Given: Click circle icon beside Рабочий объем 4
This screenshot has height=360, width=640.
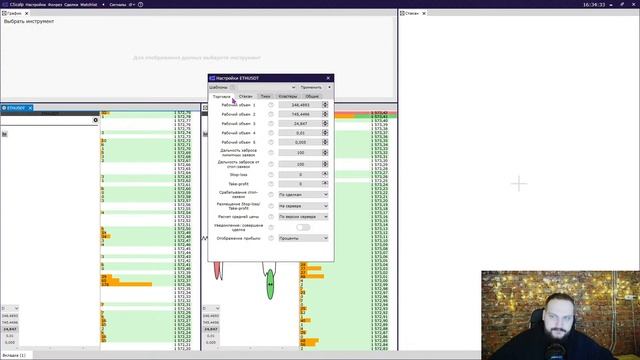Looking at the screenshot, I should (271, 133).
